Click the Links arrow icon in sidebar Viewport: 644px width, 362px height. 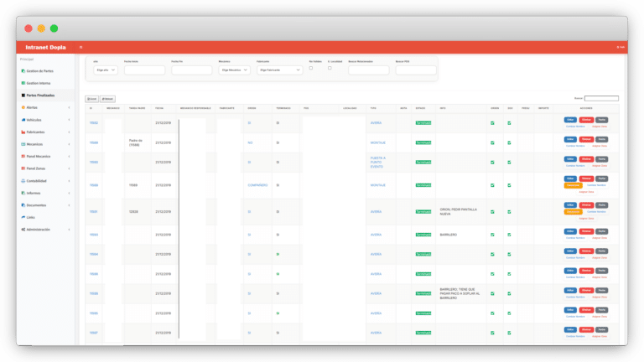23,217
